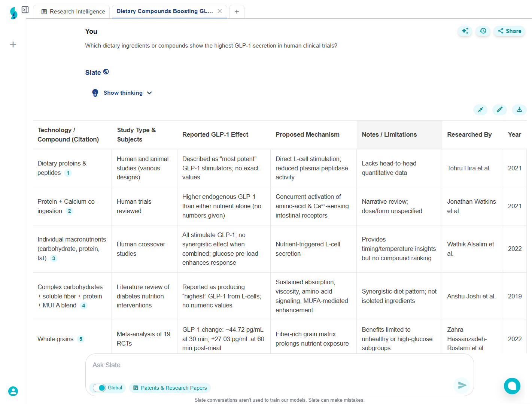Screen dimensions: 532x404
Task: Edit the table with the pencil icon
Action: pos(499,110)
